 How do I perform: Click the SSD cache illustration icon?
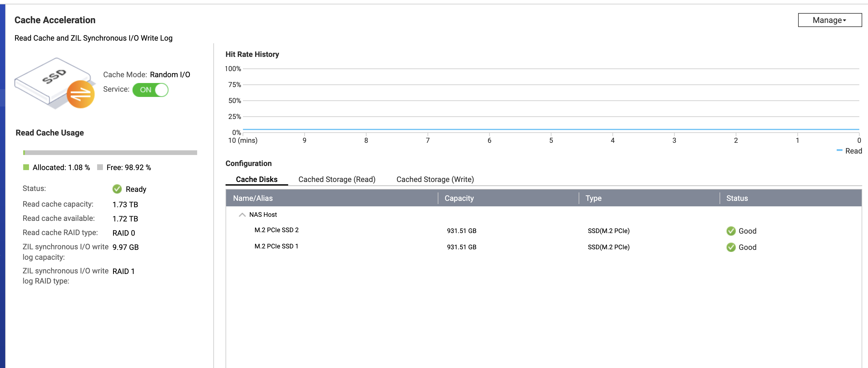[x=55, y=83]
